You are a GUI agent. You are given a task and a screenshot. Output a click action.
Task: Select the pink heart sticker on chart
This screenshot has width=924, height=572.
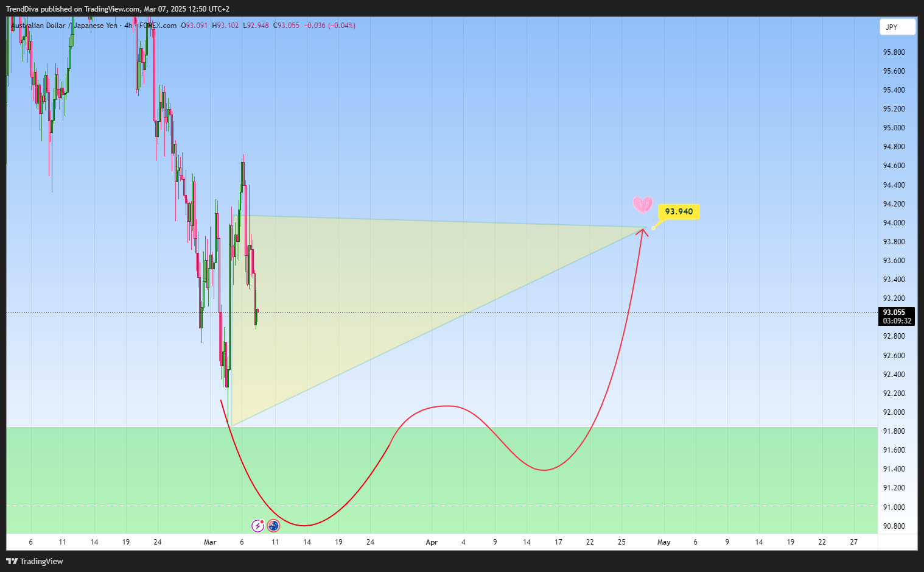(x=642, y=204)
